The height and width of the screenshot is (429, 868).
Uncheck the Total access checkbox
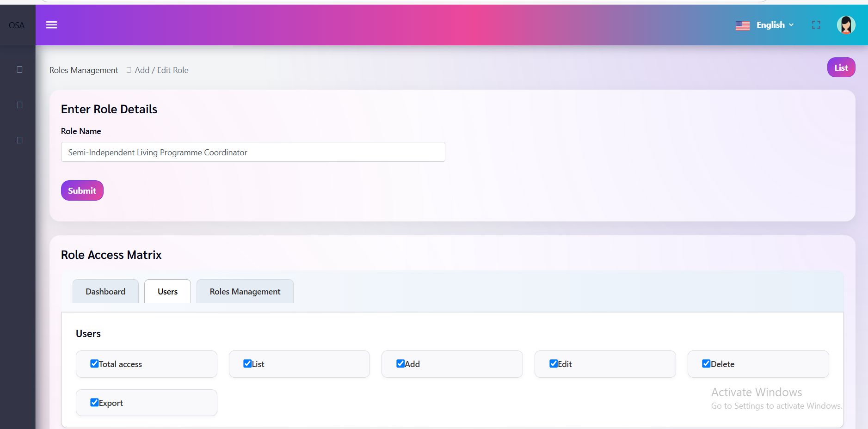94,363
